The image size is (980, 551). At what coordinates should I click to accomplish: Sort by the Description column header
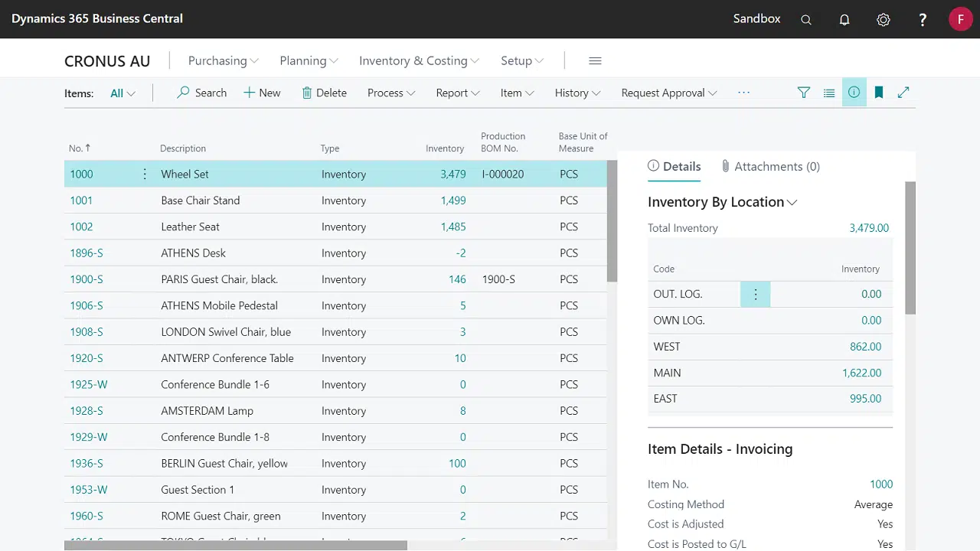pyautogui.click(x=183, y=148)
